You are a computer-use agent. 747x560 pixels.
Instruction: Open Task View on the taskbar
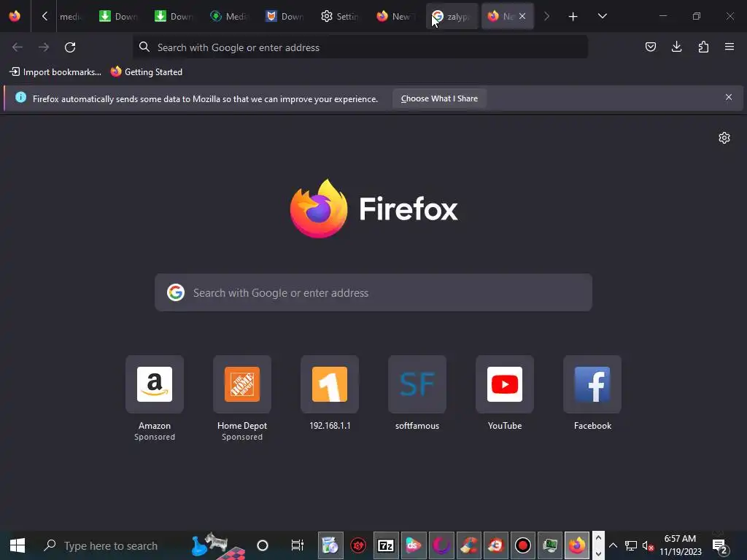pos(298,545)
